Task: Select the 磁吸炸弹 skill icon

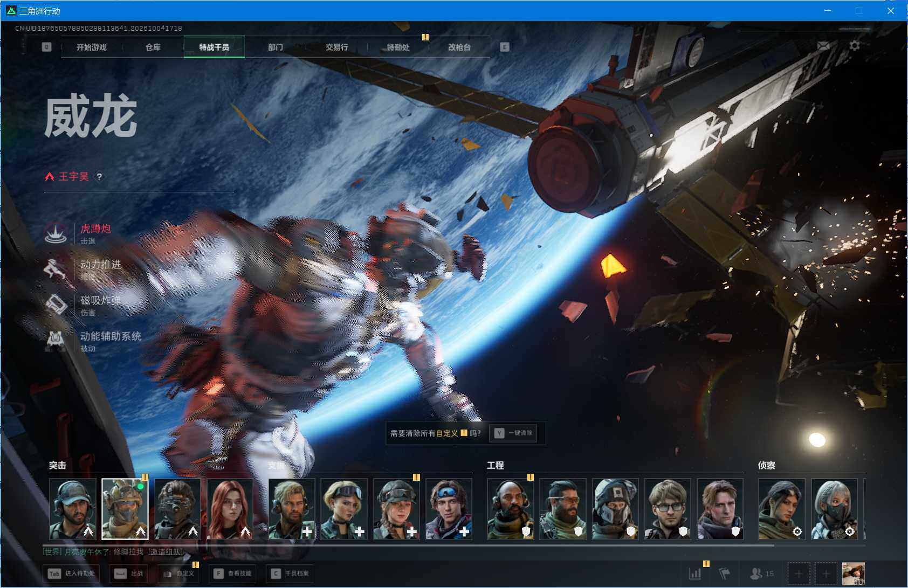Action: click(x=56, y=305)
